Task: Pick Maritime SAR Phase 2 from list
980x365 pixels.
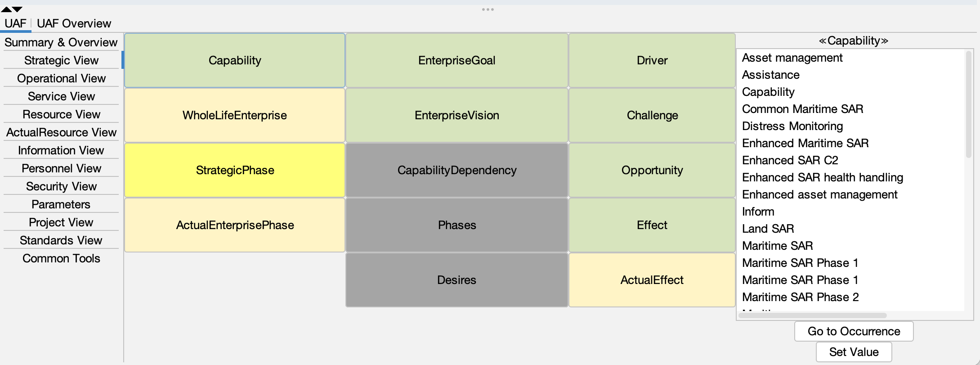Action: [800, 297]
